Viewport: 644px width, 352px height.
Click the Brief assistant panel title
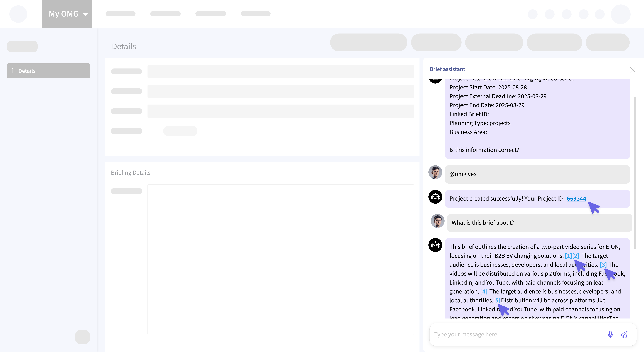447,69
